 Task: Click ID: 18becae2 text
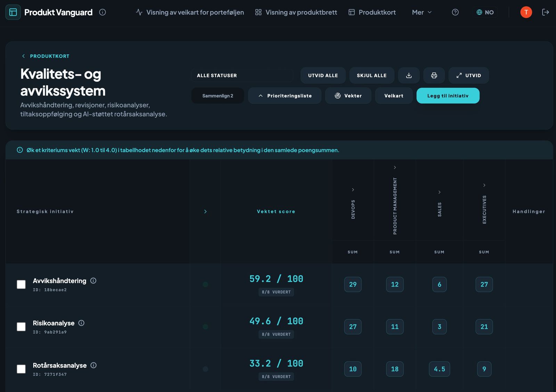point(50,290)
